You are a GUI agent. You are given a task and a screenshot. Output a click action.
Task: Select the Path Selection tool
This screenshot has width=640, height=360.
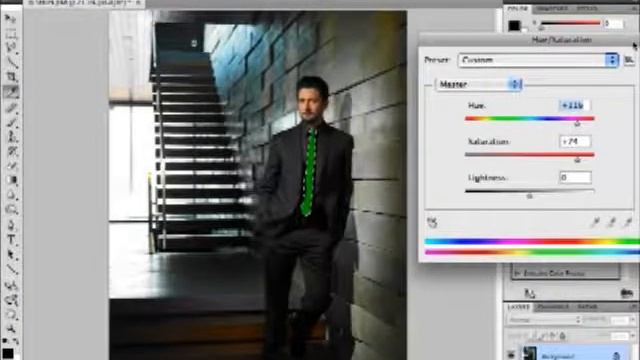point(11,255)
